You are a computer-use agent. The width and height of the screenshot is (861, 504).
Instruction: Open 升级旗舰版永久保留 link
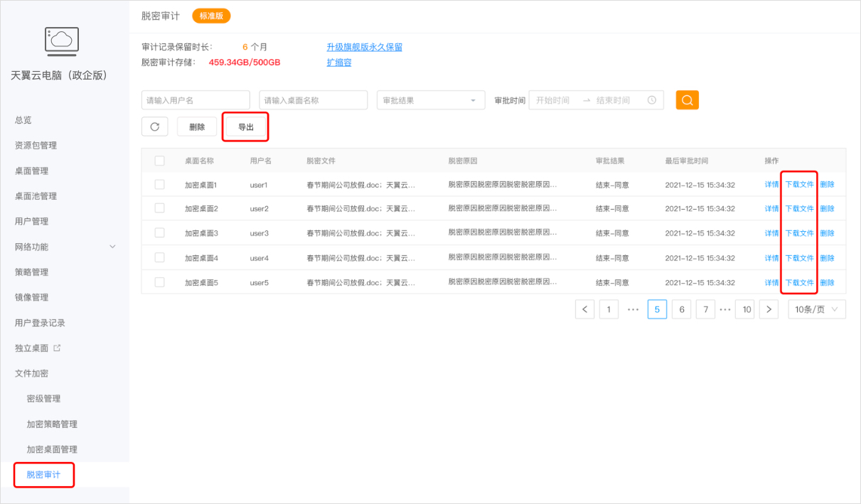tap(363, 46)
